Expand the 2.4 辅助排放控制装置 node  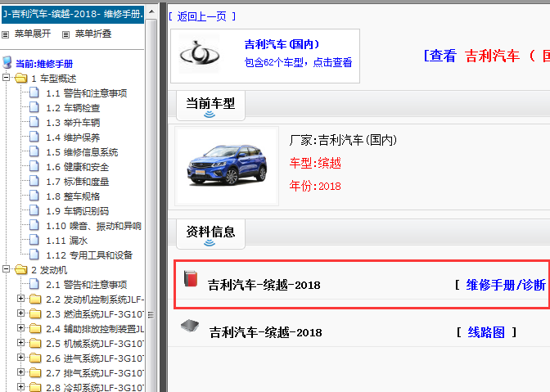(x=21, y=328)
